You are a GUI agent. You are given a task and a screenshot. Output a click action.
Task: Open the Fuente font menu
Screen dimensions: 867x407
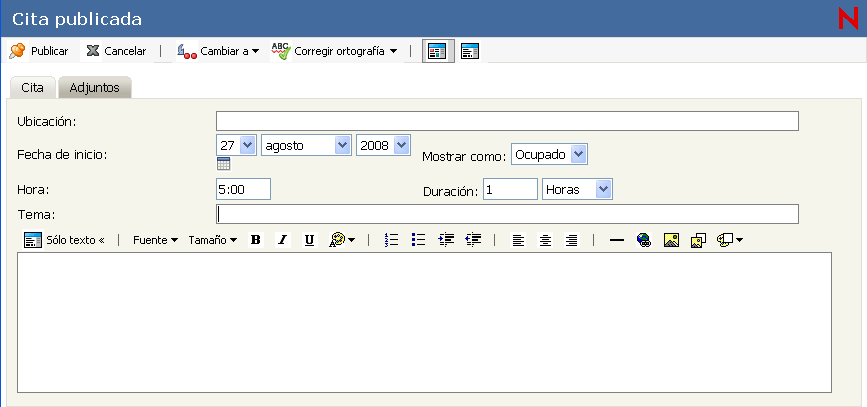pos(155,240)
